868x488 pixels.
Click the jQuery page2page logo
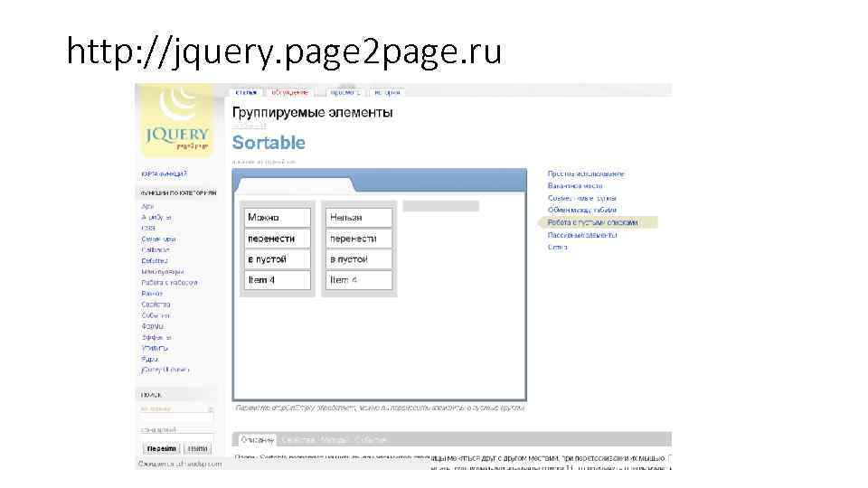point(176,120)
